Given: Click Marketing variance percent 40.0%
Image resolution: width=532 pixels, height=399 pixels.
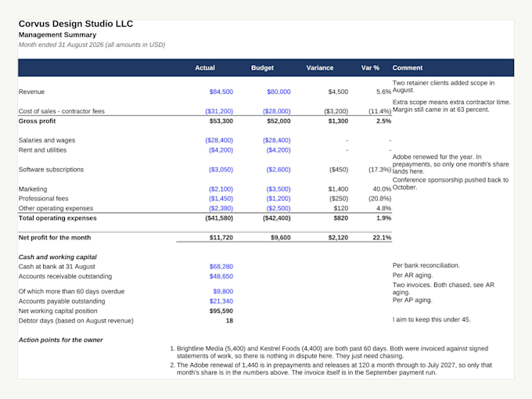Looking at the screenshot, I should click(382, 189).
